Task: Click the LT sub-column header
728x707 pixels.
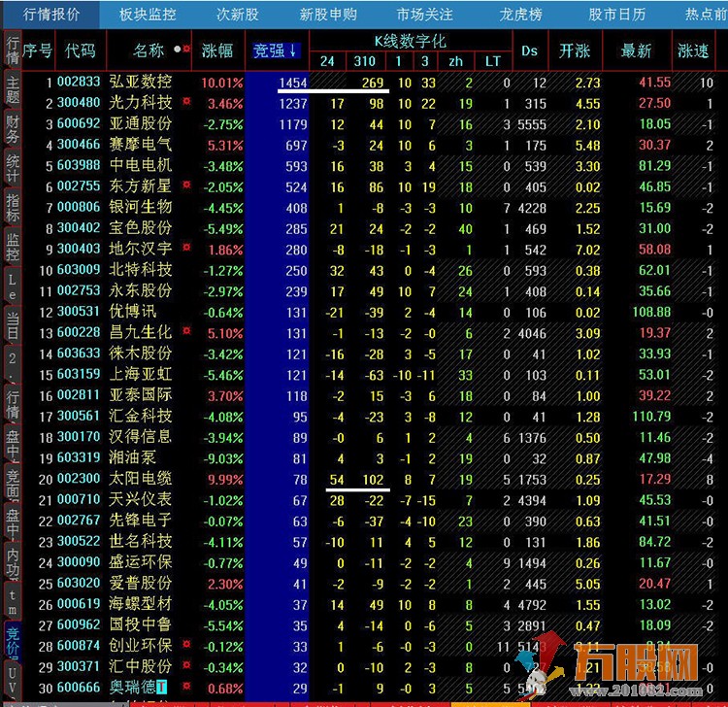Action: pos(492,61)
